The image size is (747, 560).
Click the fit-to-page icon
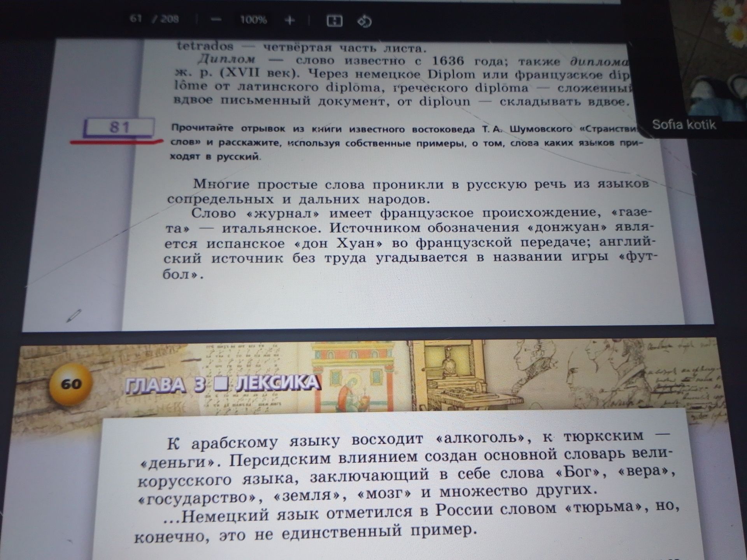334,21
